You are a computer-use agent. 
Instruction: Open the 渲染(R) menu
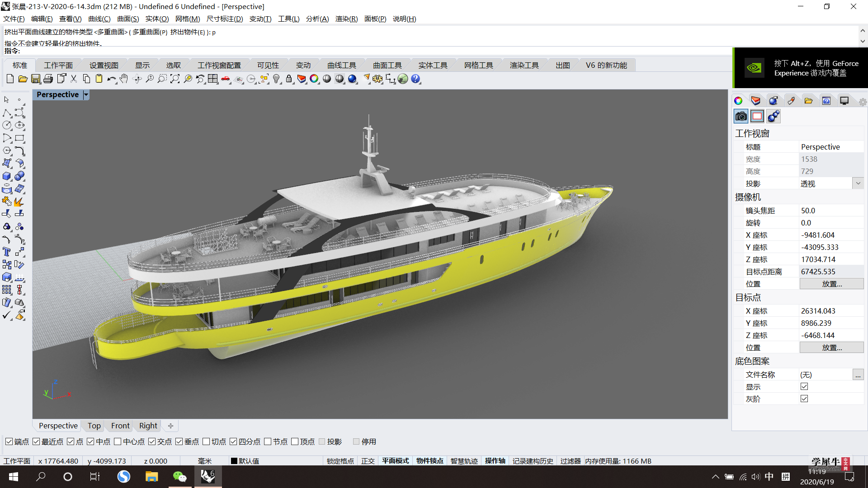(346, 19)
